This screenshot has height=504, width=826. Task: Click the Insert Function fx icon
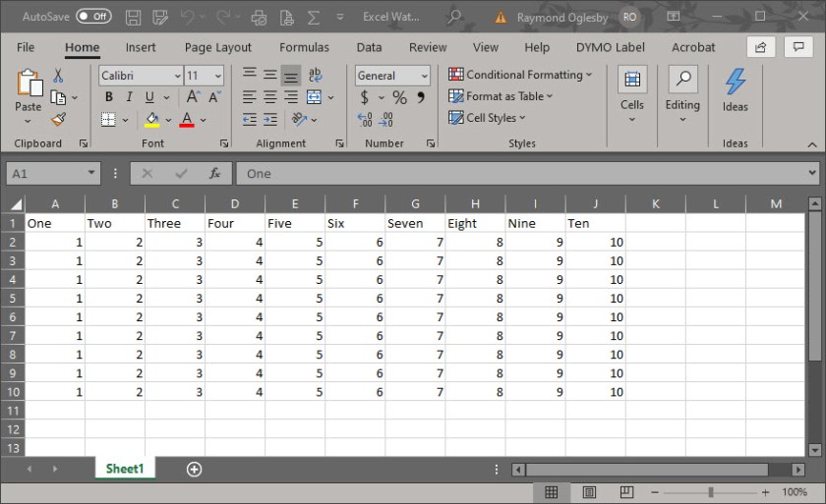coord(214,173)
